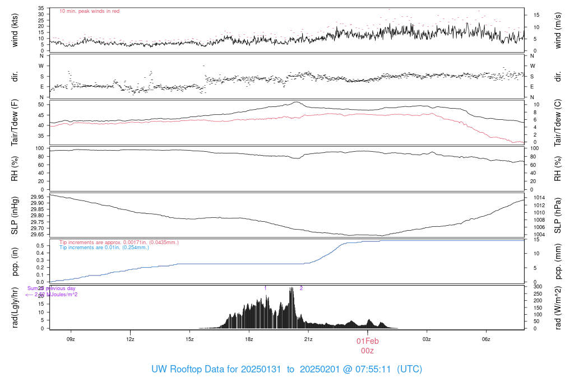This screenshot has height=392, width=574.
Task: Click the '12z' time axis label
Action: click(130, 339)
